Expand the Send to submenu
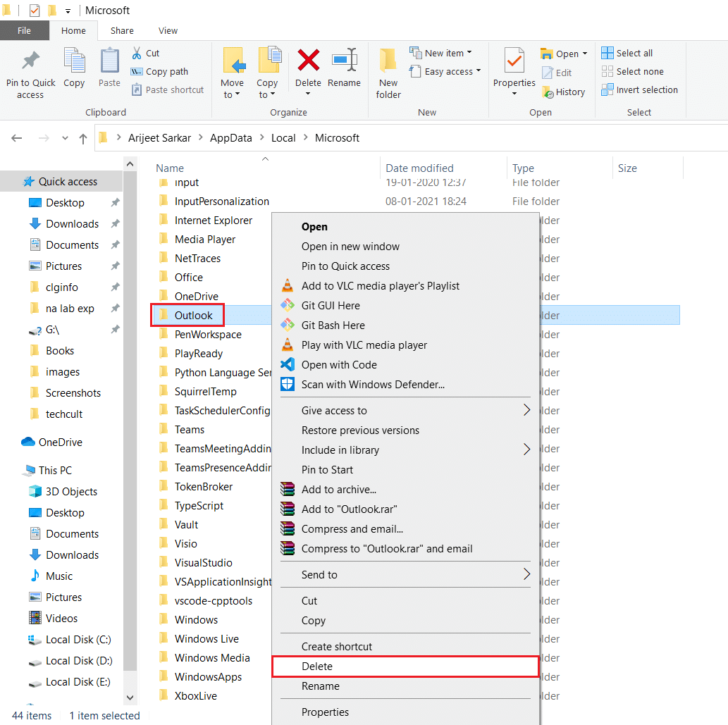The image size is (728, 725). [x=526, y=574]
